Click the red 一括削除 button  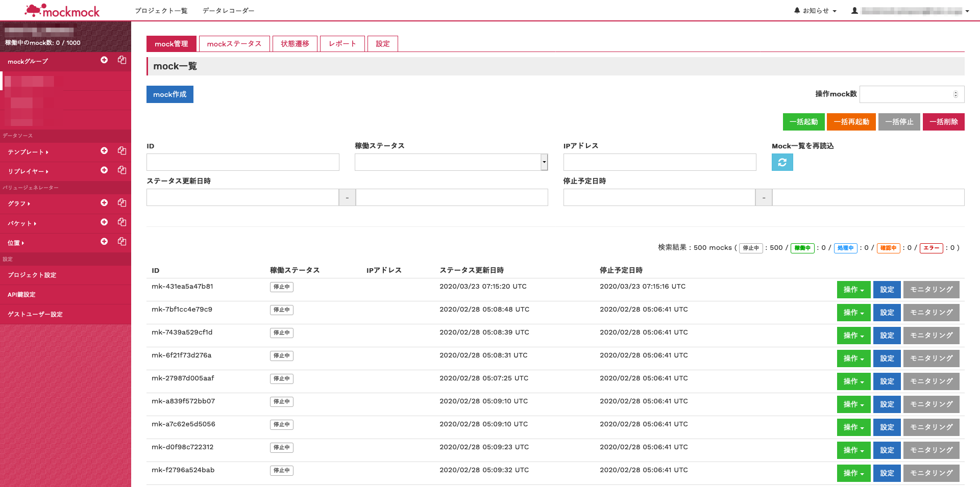point(943,121)
